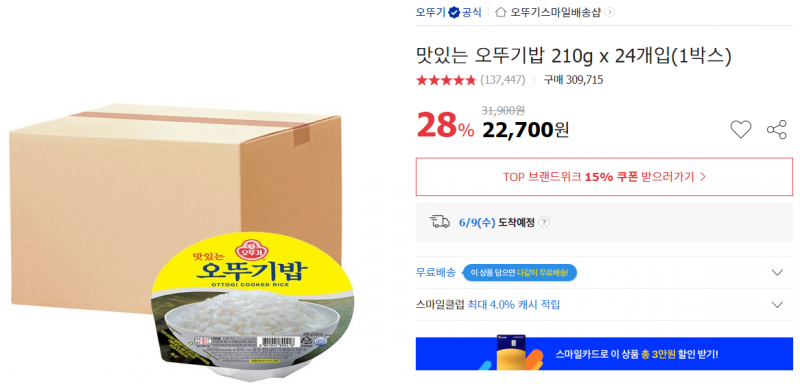The height and width of the screenshot is (384, 800).
Task: Click the share icon
Action: [x=777, y=130]
